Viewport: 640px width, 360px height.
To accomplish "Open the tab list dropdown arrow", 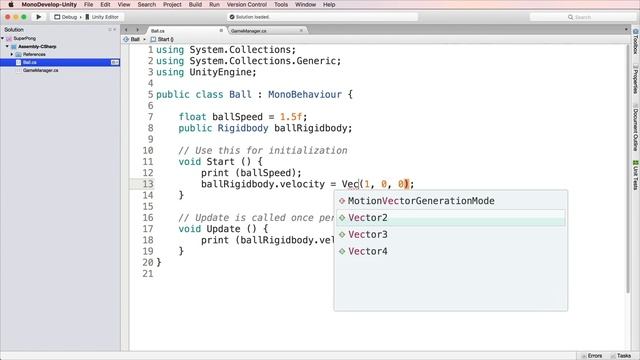I will [x=626, y=29].
